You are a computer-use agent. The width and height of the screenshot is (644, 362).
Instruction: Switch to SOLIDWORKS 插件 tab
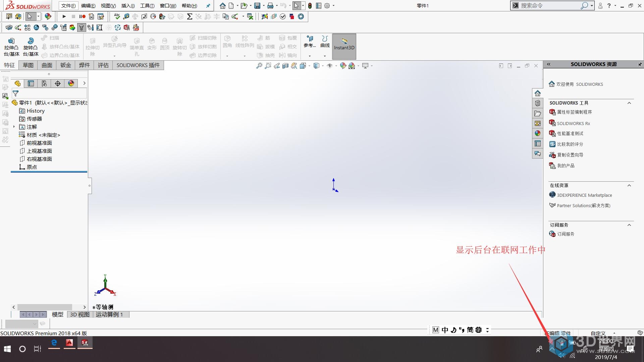pos(138,65)
